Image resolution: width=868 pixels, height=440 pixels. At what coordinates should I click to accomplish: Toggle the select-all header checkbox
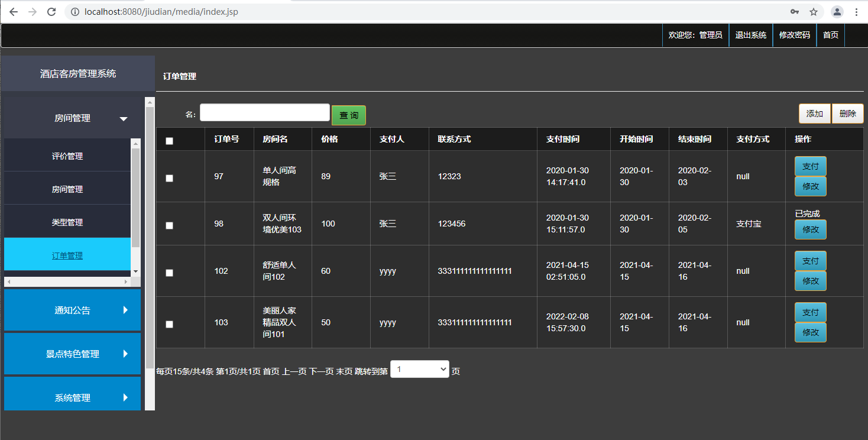click(x=170, y=141)
